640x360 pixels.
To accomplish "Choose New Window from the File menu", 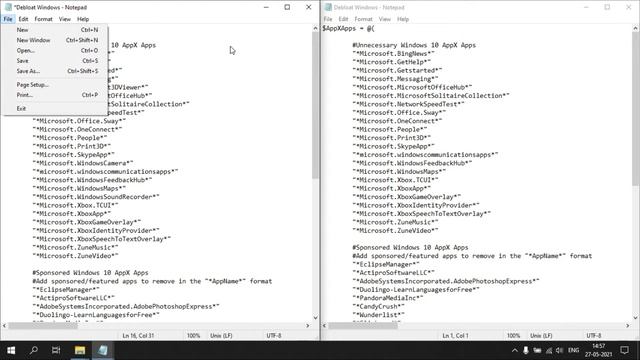I will (x=55, y=40).
